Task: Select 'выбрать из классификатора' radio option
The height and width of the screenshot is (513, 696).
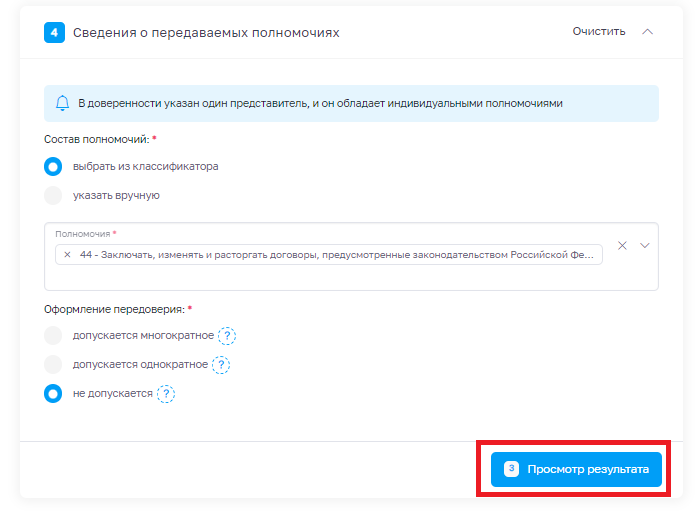Action: pos(53,167)
